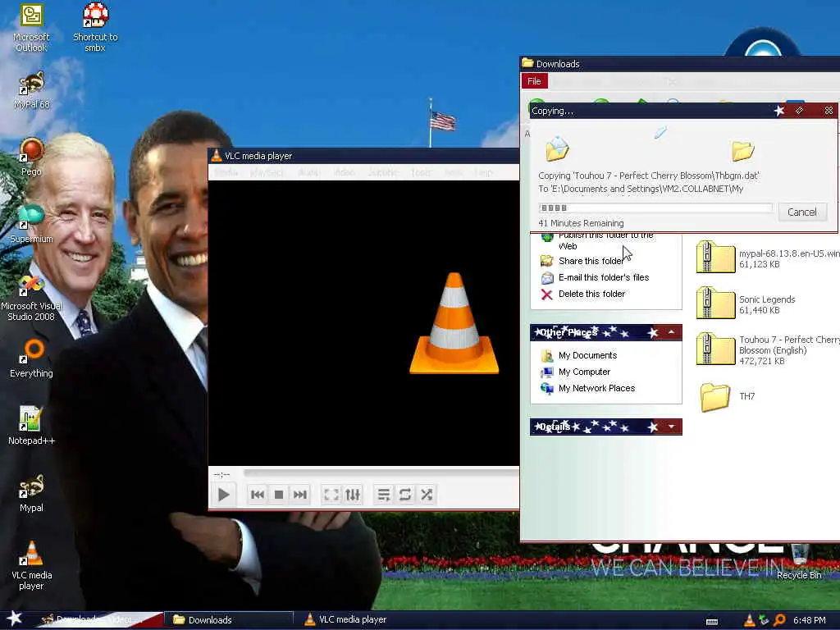840x630 pixels.
Task: Expand the Details panel
Action: tap(671, 427)
